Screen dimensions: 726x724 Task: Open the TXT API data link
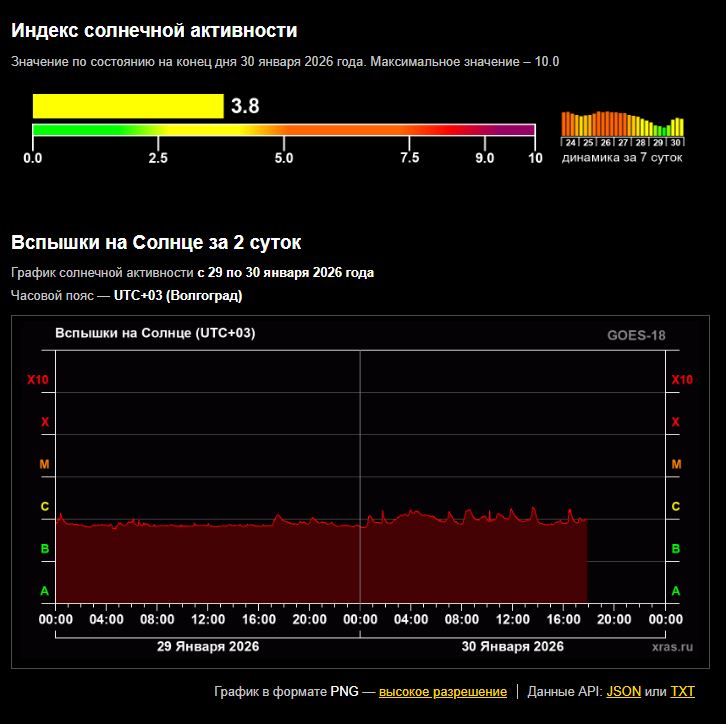tap(682, 692)
